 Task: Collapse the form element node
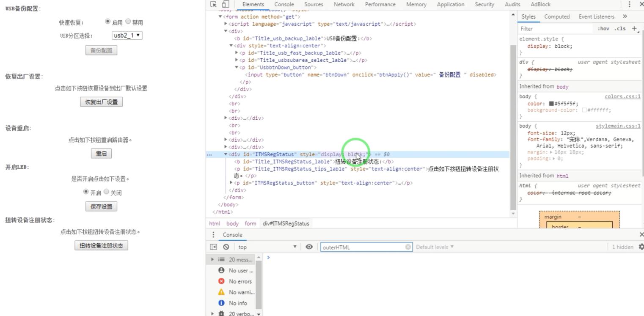coord(220,17)
